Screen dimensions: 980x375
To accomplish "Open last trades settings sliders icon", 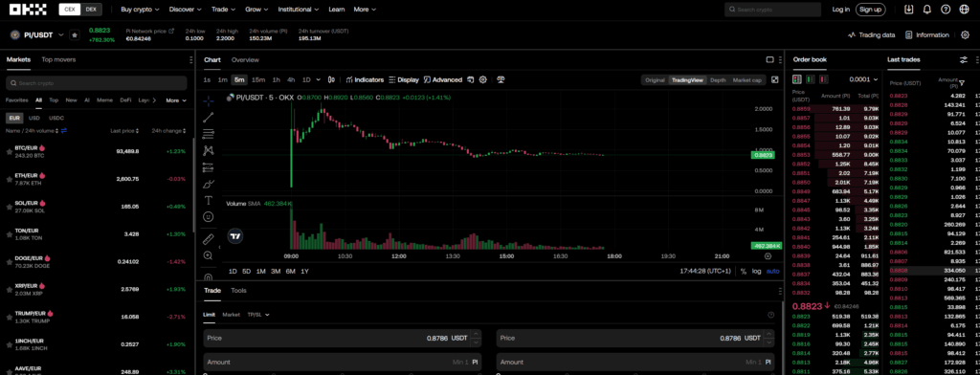I will pyautogui.click(x=963, y=60).
